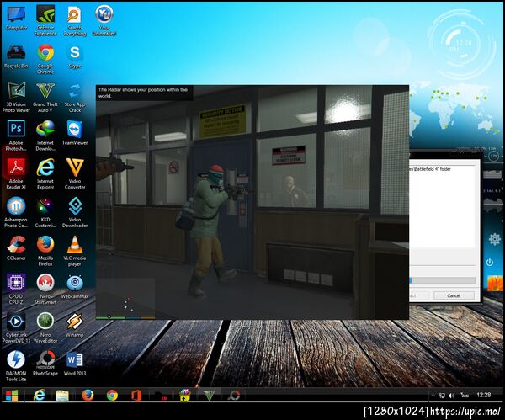
Task: Open the CyberLink PowerDVD 13 shortcut
Action: point(16,327)
